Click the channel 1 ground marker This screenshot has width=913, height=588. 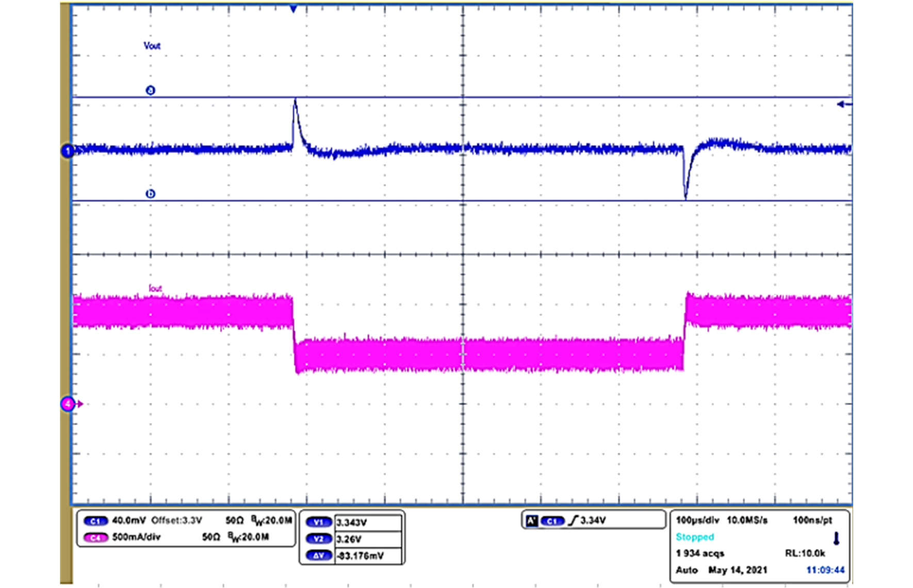(67, 151)
